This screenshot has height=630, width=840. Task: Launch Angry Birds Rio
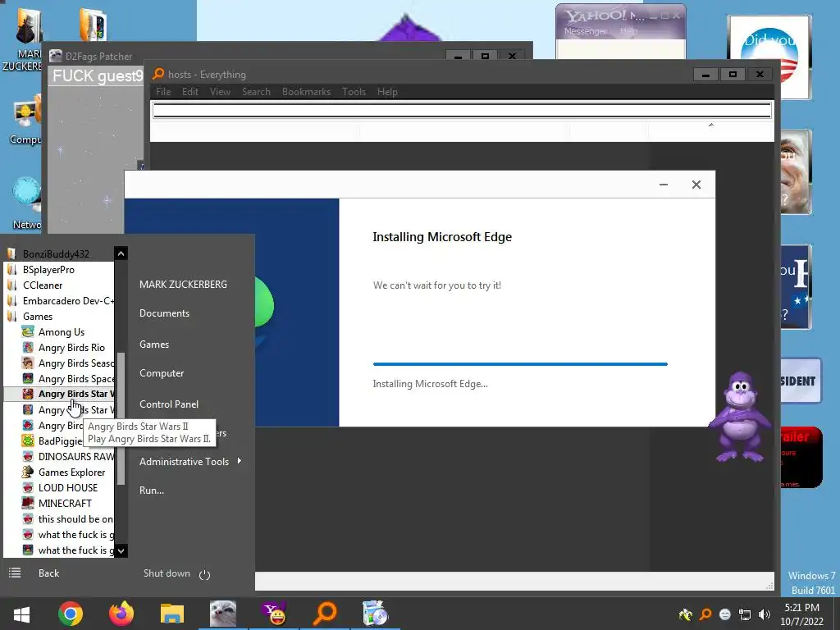[x=71, y=348]
